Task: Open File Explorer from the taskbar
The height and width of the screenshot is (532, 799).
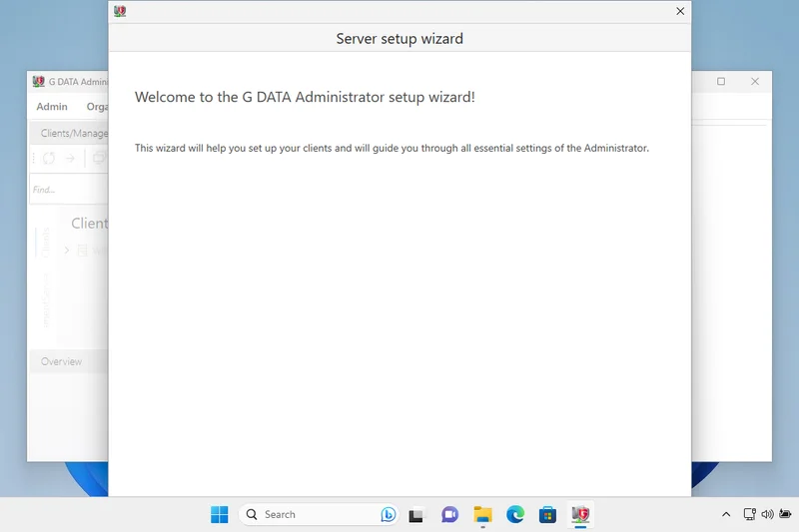Action: [482, 515]
